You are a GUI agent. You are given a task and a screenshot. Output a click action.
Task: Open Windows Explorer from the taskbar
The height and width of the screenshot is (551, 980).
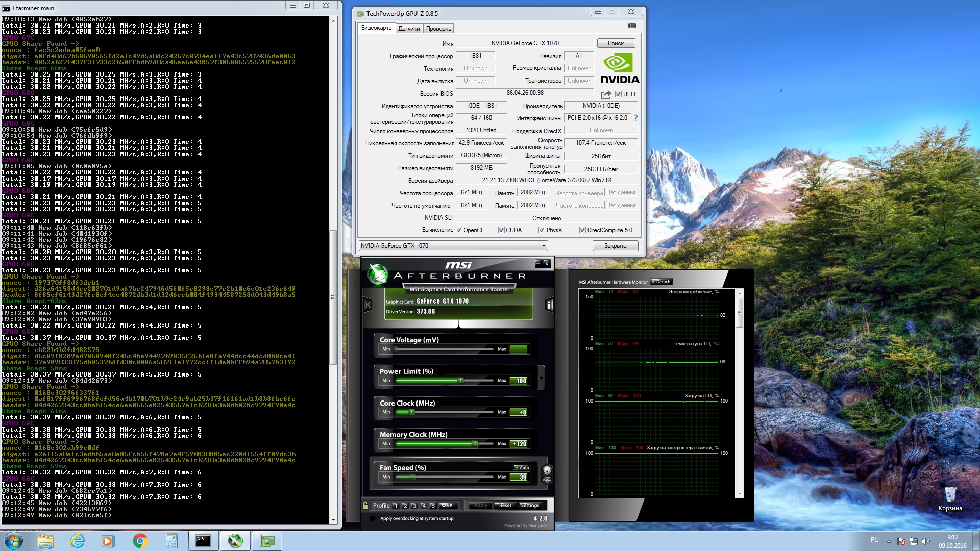pos(45,541)
